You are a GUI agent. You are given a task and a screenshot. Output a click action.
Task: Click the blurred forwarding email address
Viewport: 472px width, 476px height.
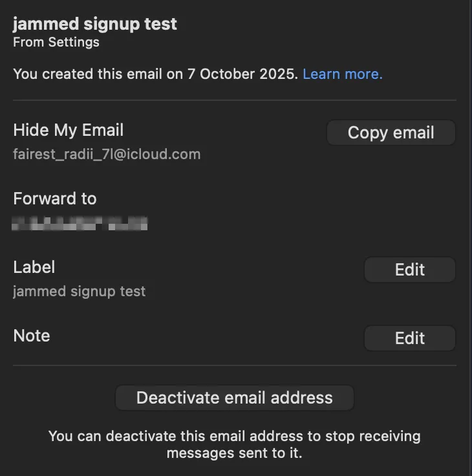pos(80,224)
